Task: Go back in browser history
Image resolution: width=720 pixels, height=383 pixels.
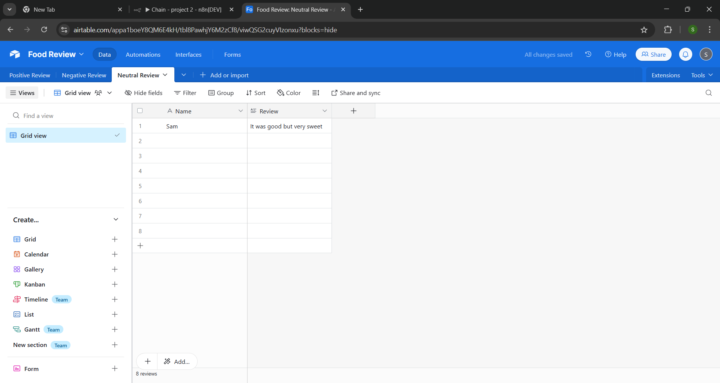Action: (x=11, y=30)
